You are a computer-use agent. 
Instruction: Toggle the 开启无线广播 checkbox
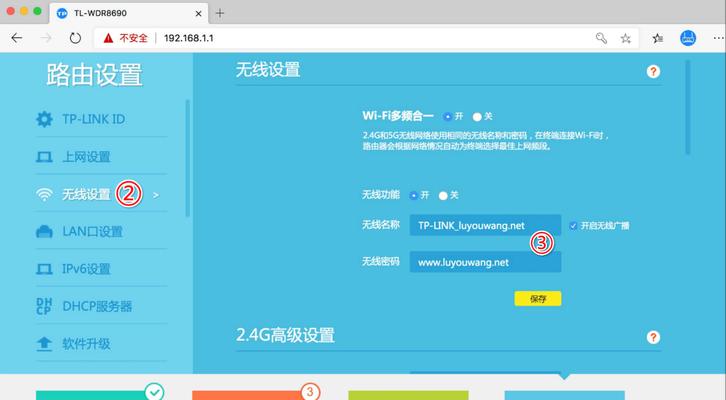point(573,226)
